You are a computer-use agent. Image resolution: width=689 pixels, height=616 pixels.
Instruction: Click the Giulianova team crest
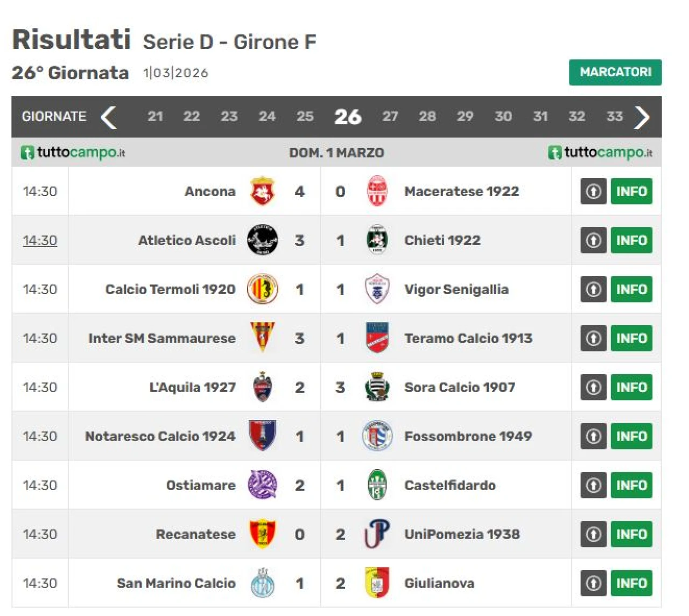click(377, 583)
